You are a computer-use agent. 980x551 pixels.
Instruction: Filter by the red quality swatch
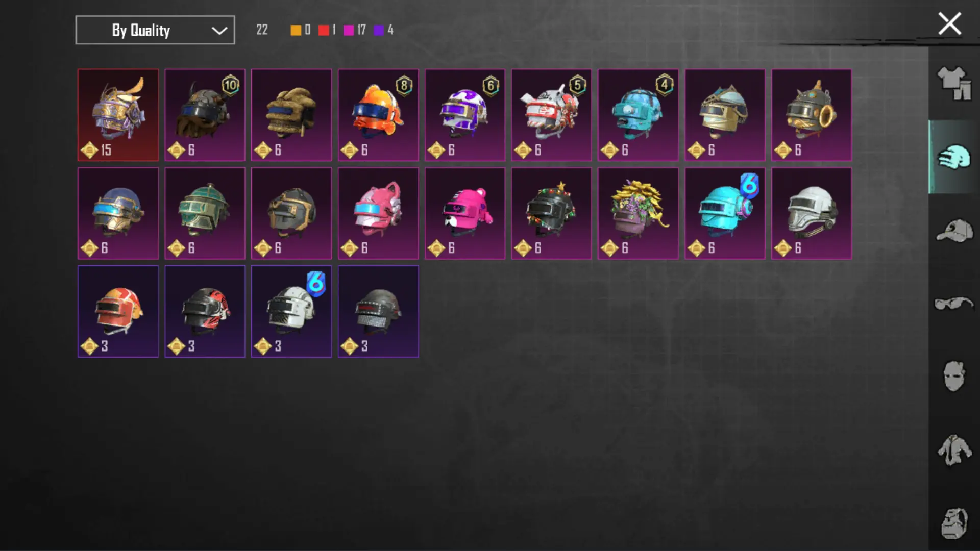click(x=324, y=30)
